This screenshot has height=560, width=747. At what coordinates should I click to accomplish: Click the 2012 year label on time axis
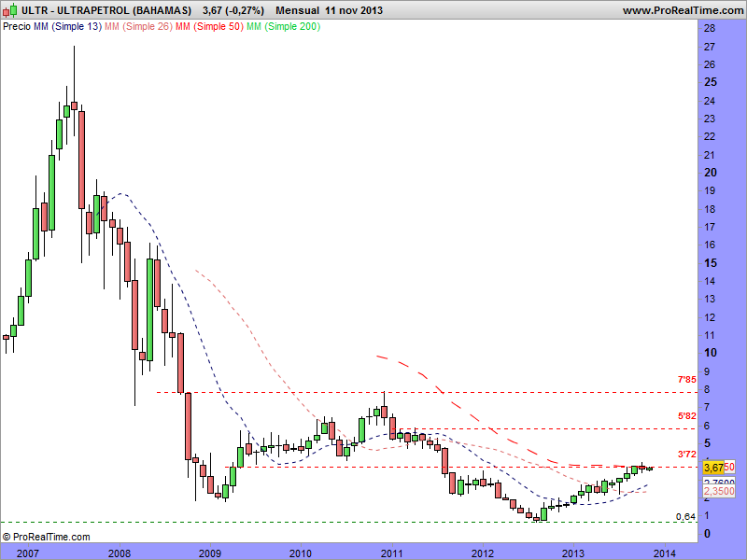click(x=483, y=553)
